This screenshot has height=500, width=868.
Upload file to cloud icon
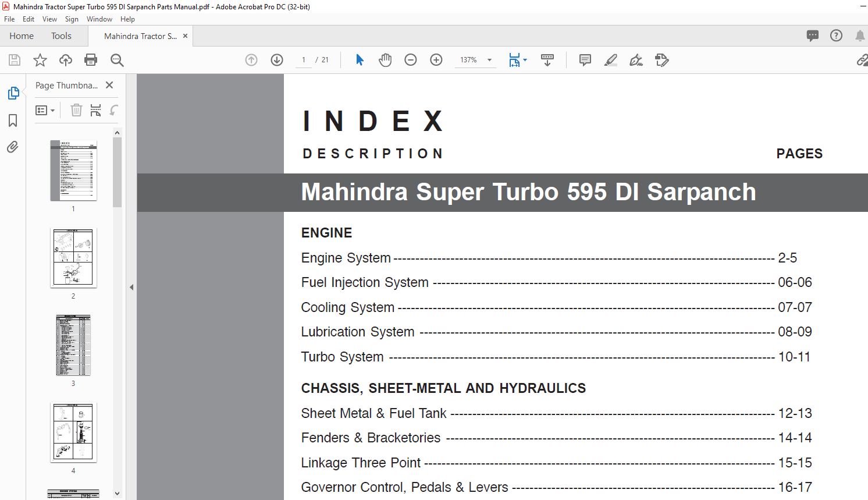click(66, 60)
